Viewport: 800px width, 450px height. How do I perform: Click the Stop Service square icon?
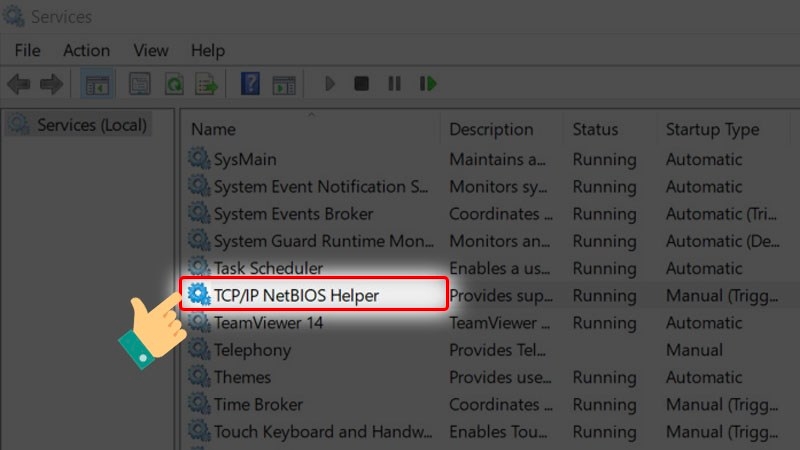click(x=361, y=85)
